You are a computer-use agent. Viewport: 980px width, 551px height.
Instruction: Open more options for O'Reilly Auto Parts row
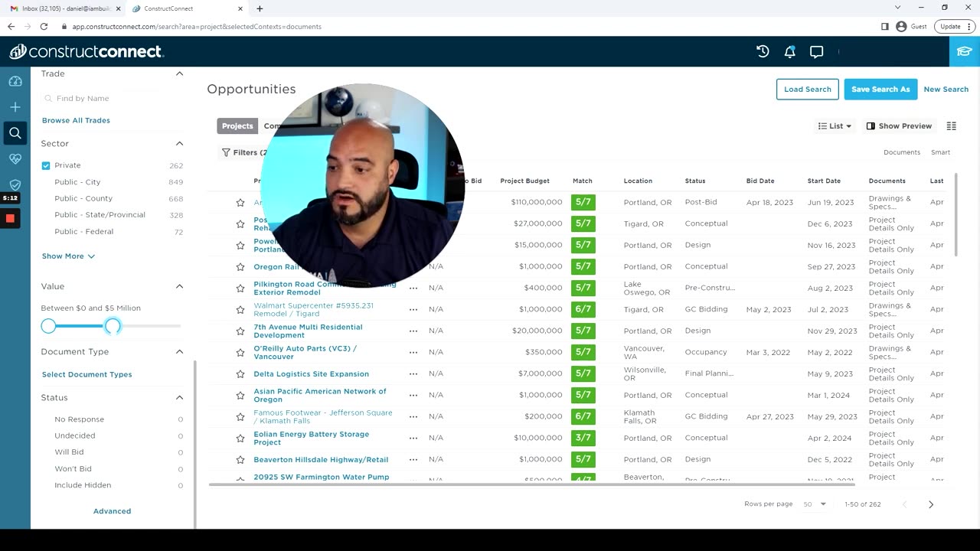413,353
